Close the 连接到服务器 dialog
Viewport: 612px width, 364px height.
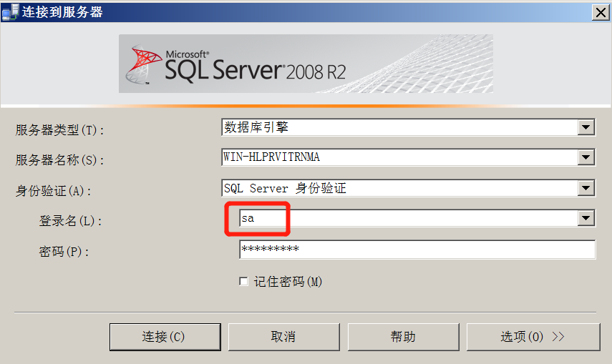pyautogui.click(x=601, y=12)
